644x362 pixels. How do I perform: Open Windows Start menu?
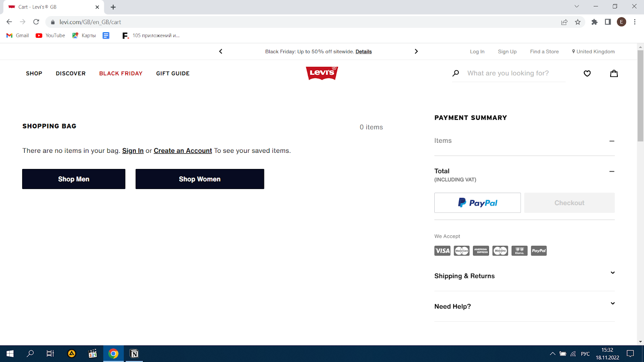click(10, 354)
